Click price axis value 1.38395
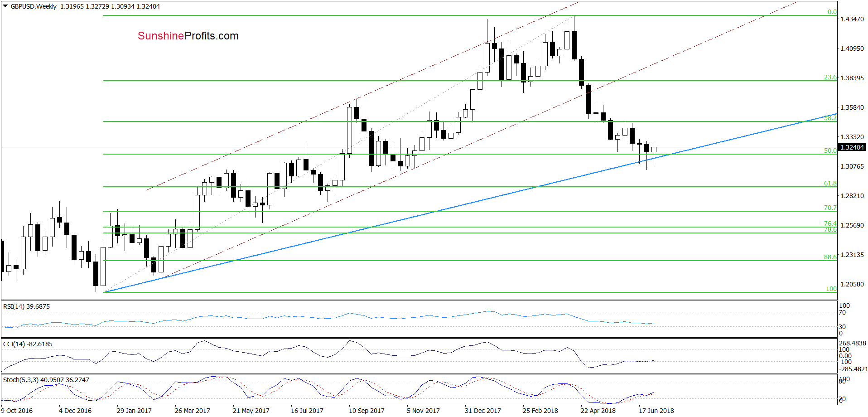This screenshot has width=868, height=417. click(852, 78)
